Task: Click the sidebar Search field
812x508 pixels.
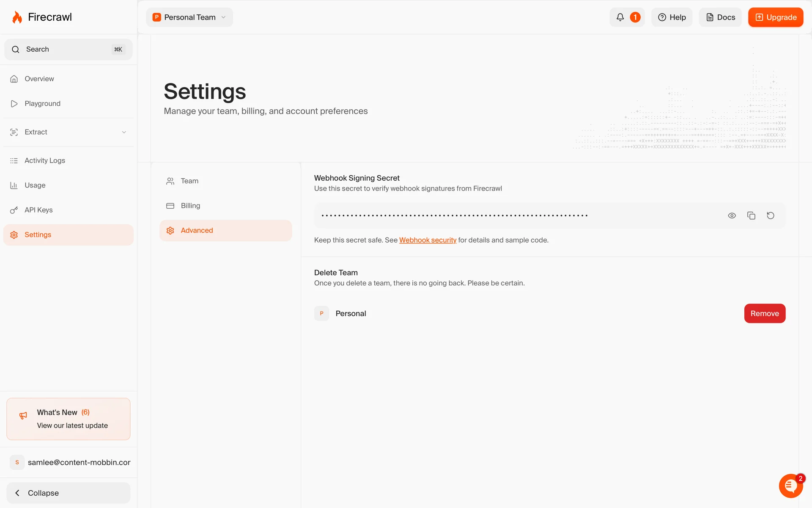Action: [68, 50]
